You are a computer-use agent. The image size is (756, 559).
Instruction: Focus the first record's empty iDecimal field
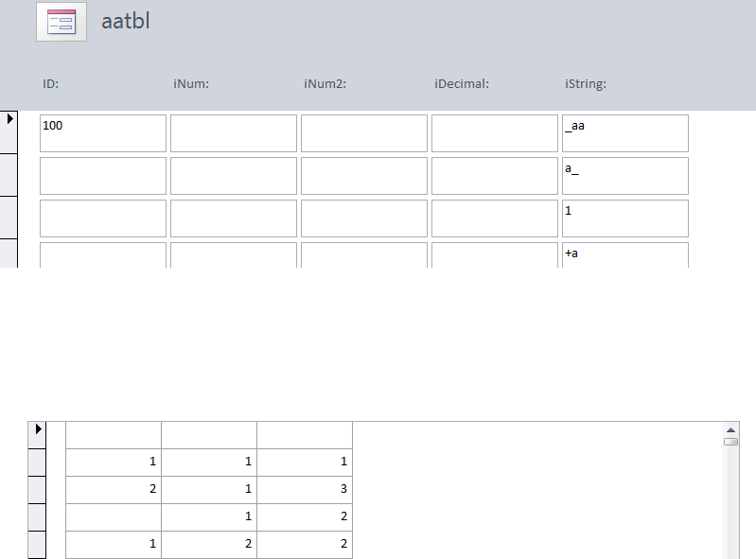point(494,133)
